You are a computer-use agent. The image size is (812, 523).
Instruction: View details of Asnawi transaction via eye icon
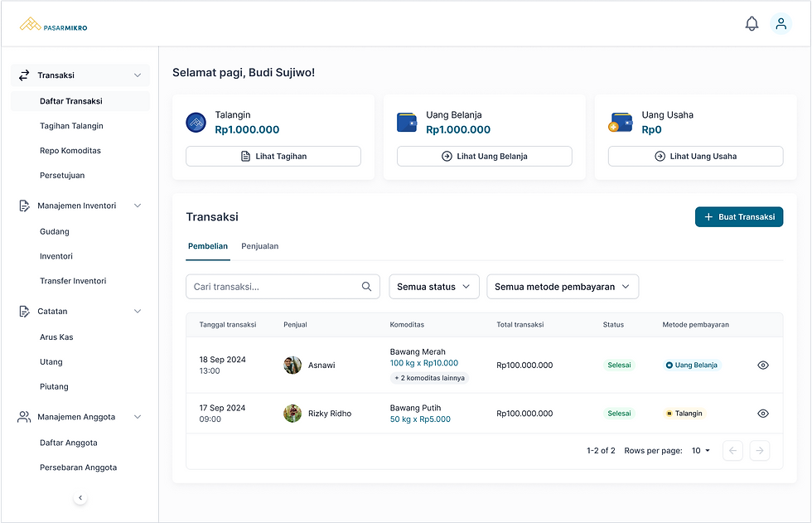click(x=763, y=365)
